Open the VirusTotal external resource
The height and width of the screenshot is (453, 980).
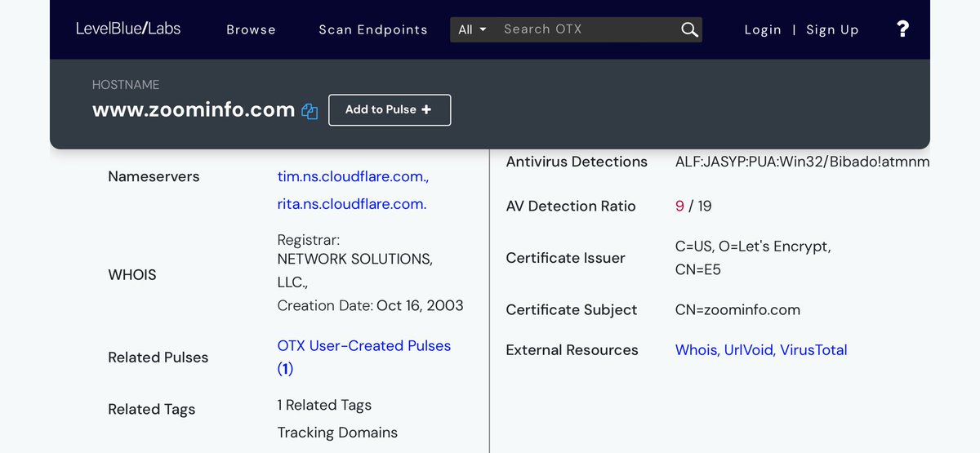[x=813, y=350]
